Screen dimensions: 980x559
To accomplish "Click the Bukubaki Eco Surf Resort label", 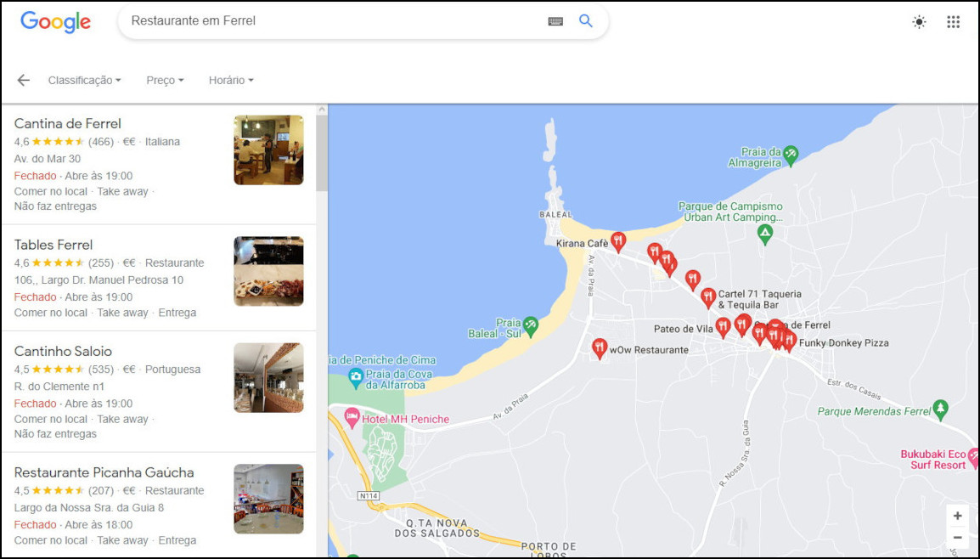I will pyautogui.click(x=933, y=460).
